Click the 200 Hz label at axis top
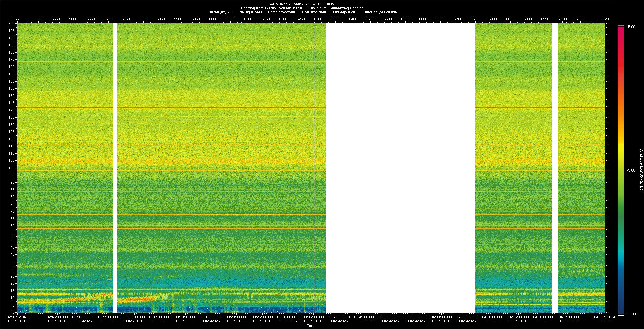Screen dimensions: 644x329 [x=12, y=23]
